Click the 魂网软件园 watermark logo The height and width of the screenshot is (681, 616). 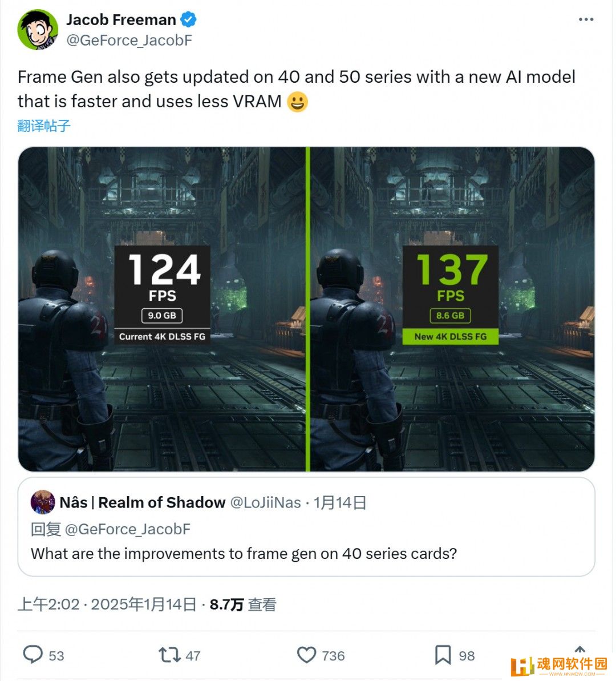560,666
